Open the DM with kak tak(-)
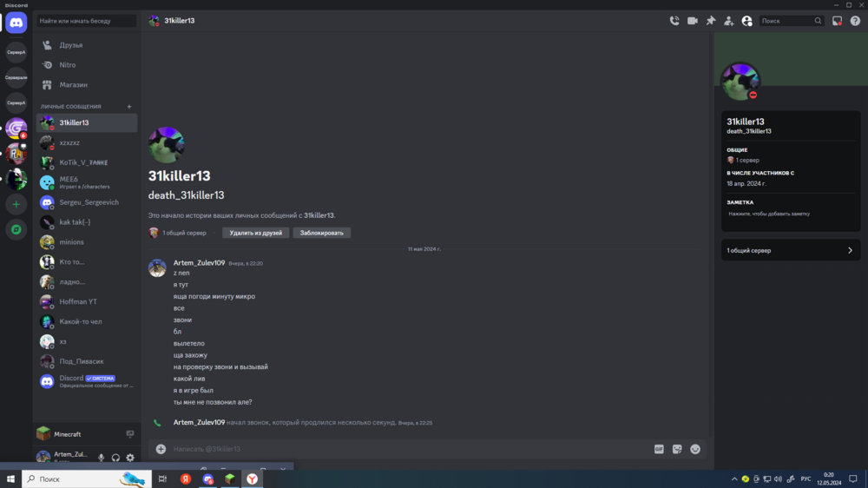Image resolution: width=868 pixels, height=488 pixels. [x=86, y=222]
